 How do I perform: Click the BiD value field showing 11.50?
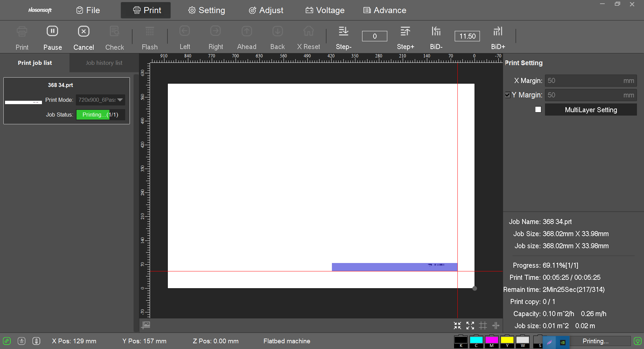(467, 36)
